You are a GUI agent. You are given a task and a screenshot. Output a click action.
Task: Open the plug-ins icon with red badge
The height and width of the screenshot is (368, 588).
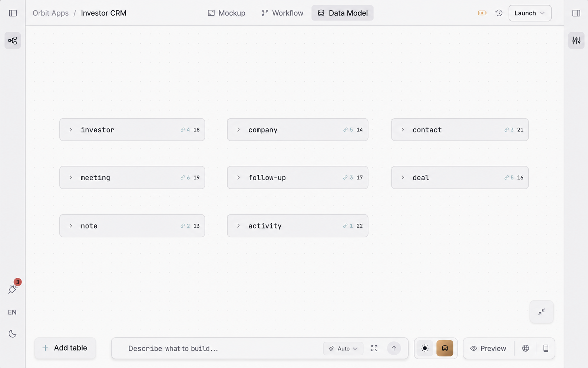click(13, 288)
